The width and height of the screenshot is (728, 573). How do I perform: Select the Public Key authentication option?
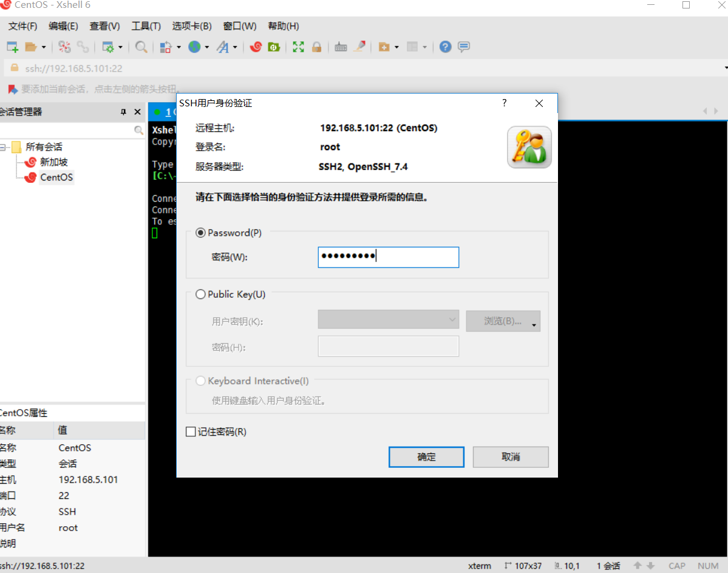(x=200, y=294)
